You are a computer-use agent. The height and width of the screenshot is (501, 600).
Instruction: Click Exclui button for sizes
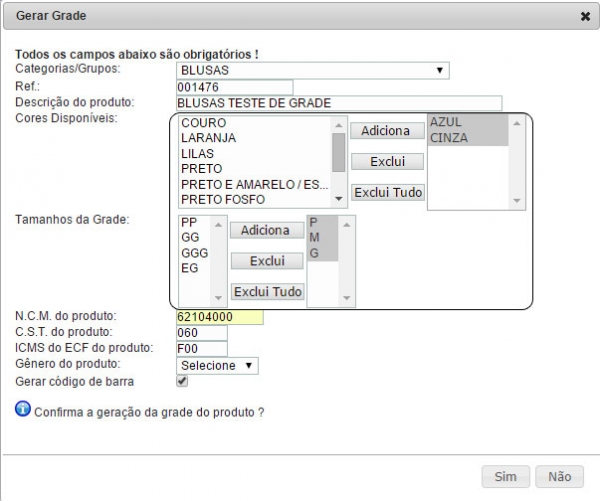click(267, 261)
